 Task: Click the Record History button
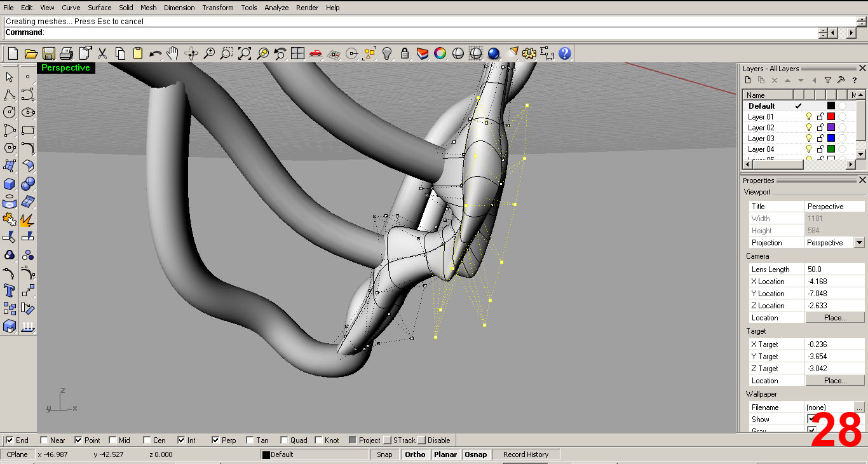point(526,454)
